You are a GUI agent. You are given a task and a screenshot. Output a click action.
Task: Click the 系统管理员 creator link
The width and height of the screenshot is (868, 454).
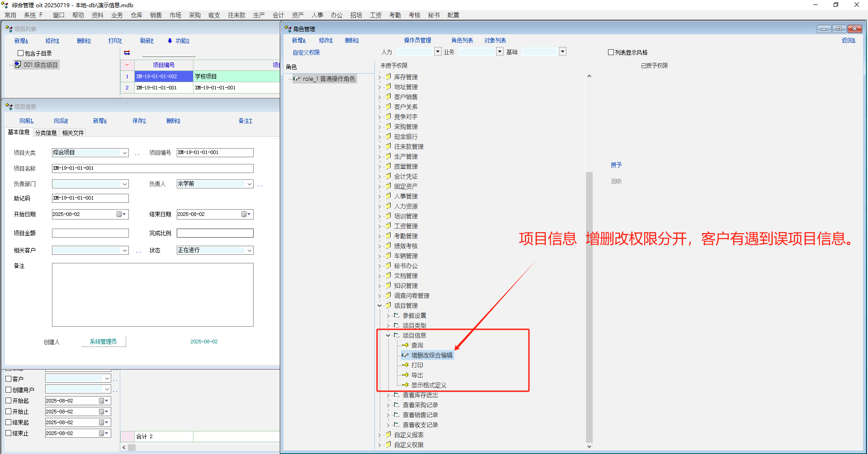tap(103, 342)
